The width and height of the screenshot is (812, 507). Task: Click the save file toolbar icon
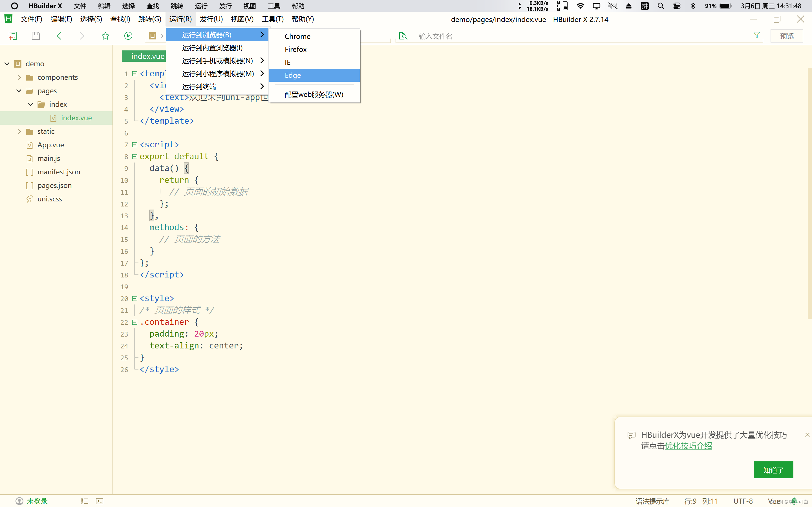point(36,36)
